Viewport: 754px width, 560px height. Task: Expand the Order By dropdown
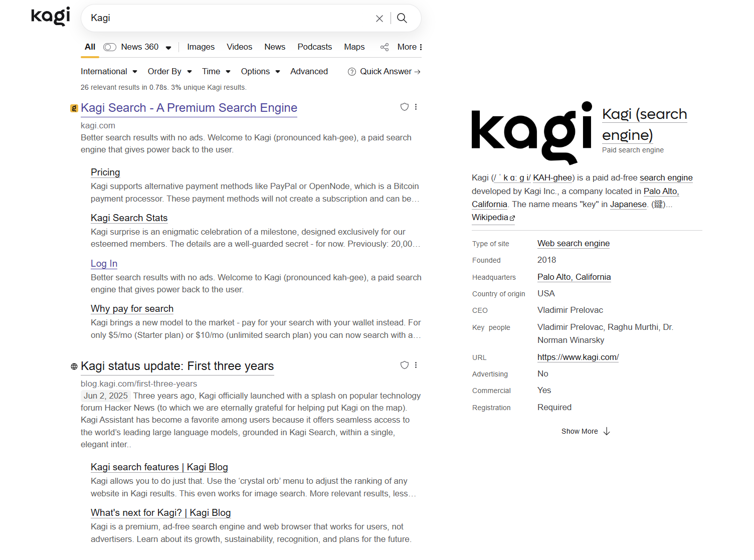pyautogui.click(x=169, y=72)
